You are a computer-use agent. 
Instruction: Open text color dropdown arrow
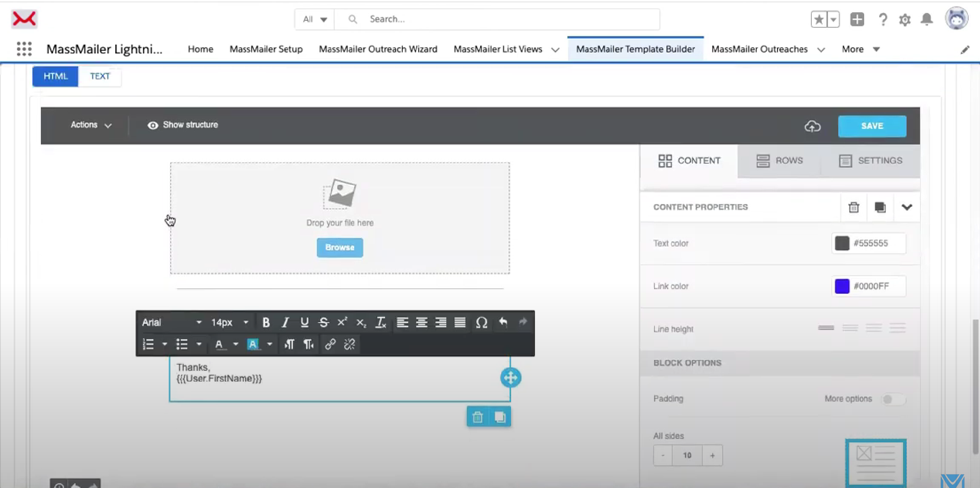pyautogui.click(x=236, y=344)
